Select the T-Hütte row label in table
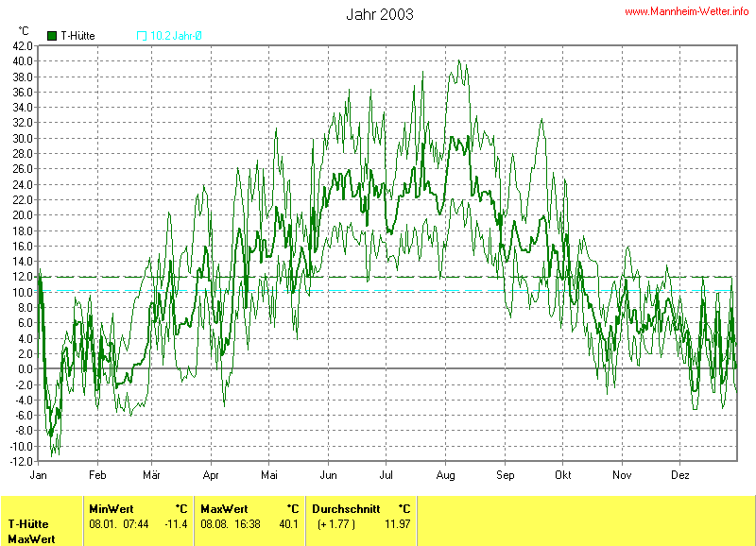Screen dimensions: 756x546 click(28, 523)
